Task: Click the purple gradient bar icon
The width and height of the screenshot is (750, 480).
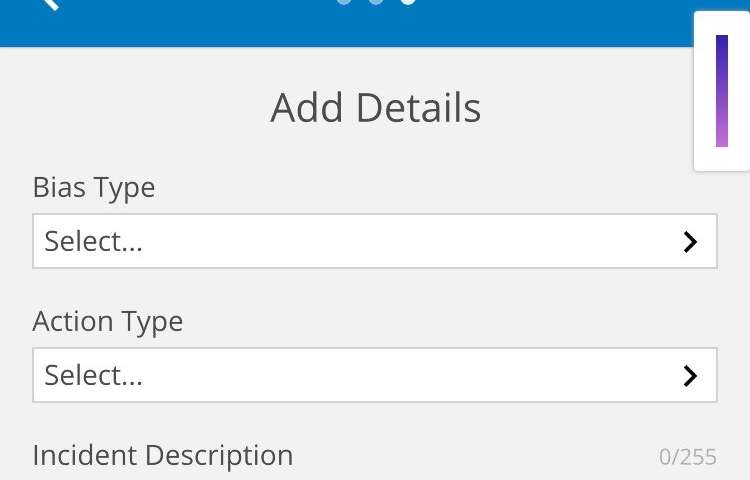Action: (722, 91)
